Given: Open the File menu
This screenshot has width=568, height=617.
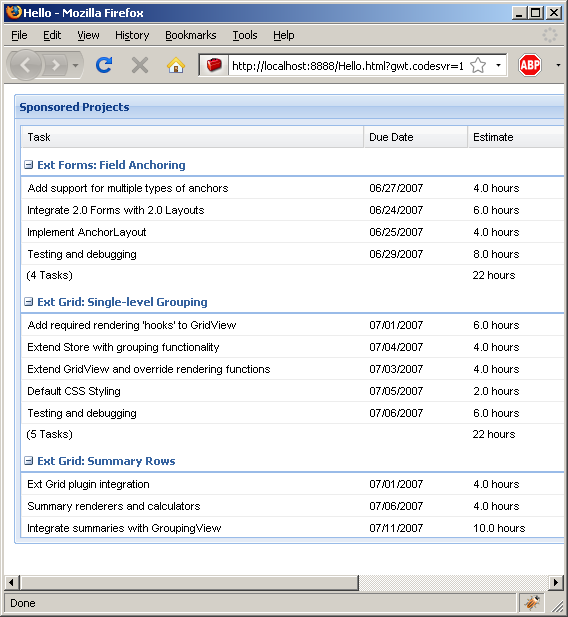Looking at the screenshot, I should click(x=19, y=35).
